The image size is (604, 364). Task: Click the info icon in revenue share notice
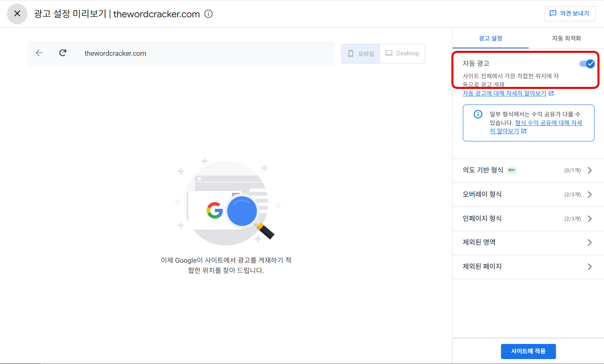click(478, 114)
